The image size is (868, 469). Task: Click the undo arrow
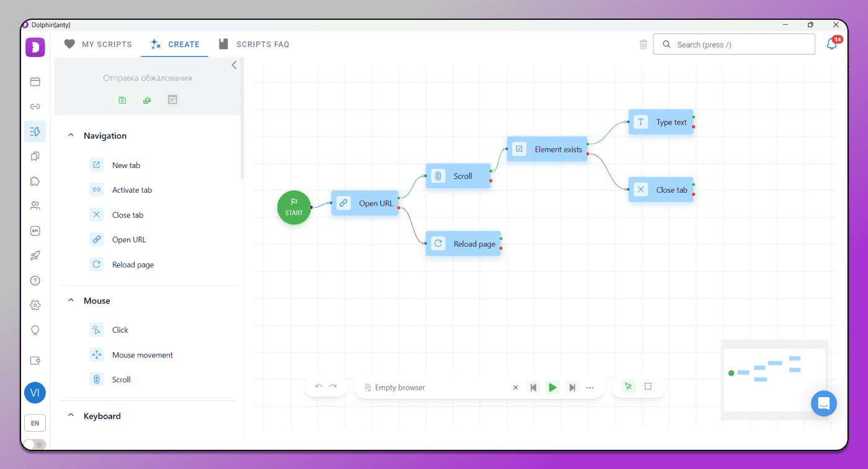(x=319, y=387)
